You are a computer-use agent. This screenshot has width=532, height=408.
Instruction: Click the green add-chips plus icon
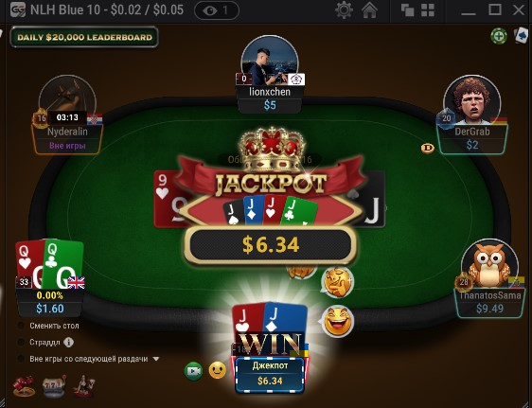(x=499, y=36)
